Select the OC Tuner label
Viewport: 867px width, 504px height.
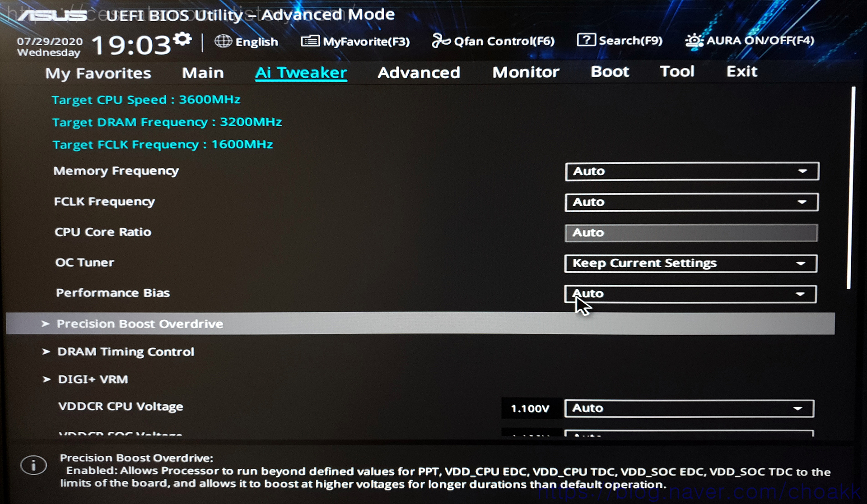(84, 262)
